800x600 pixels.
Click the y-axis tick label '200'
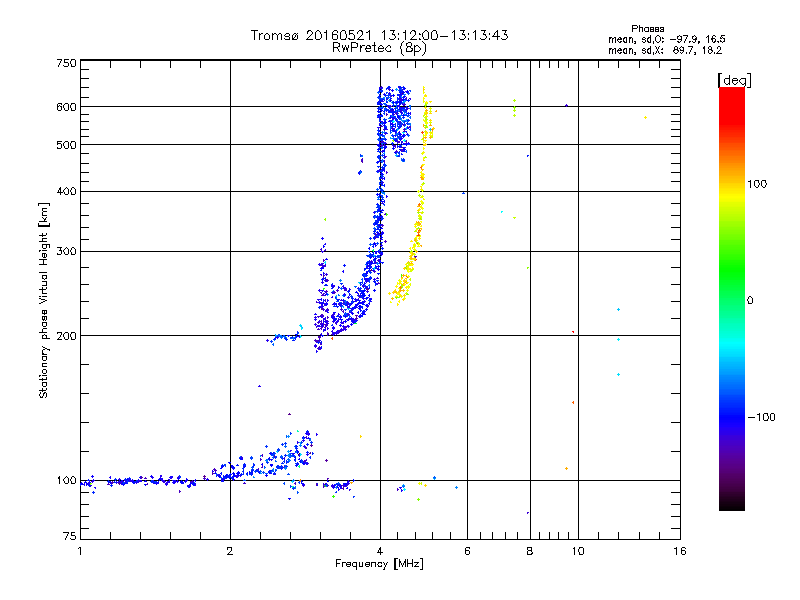[x=66, y=336]
